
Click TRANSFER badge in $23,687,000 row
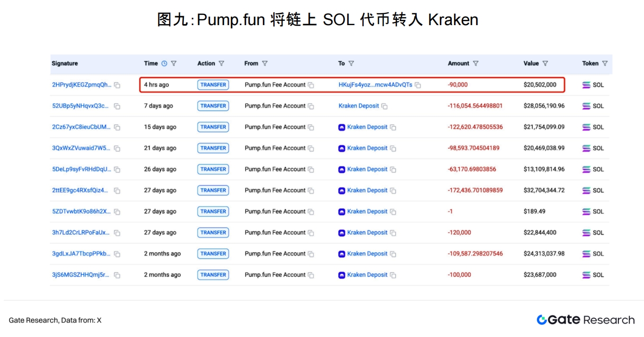click(x=213, y=274)
